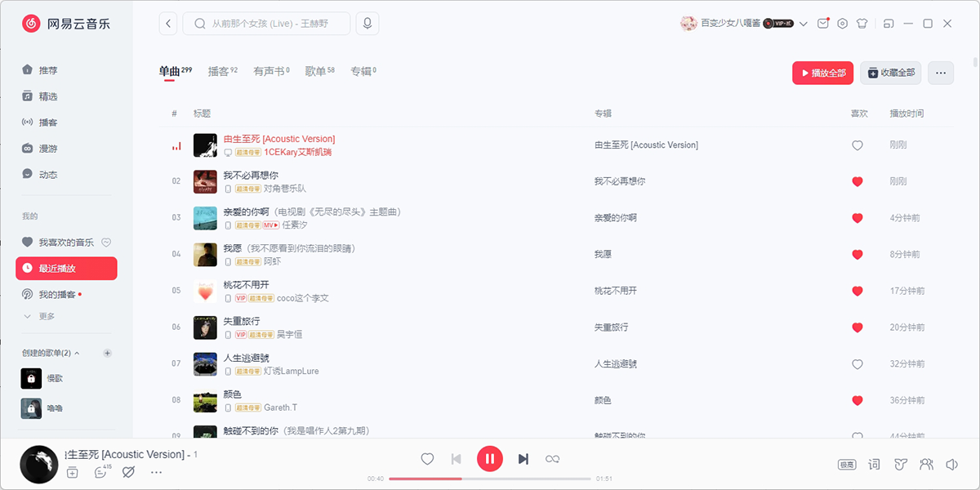This screenshot has height=490, width=980.
Task: Click the volume speaker icon
Action: click(x=951, y=464)
